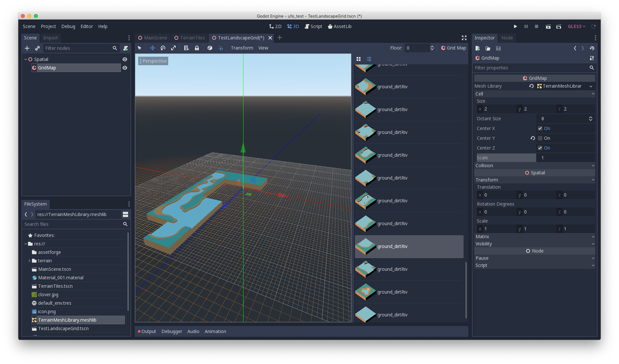Collapse the Spatial node tree
This screenshot has width=619, height=364.
point(26,59)
